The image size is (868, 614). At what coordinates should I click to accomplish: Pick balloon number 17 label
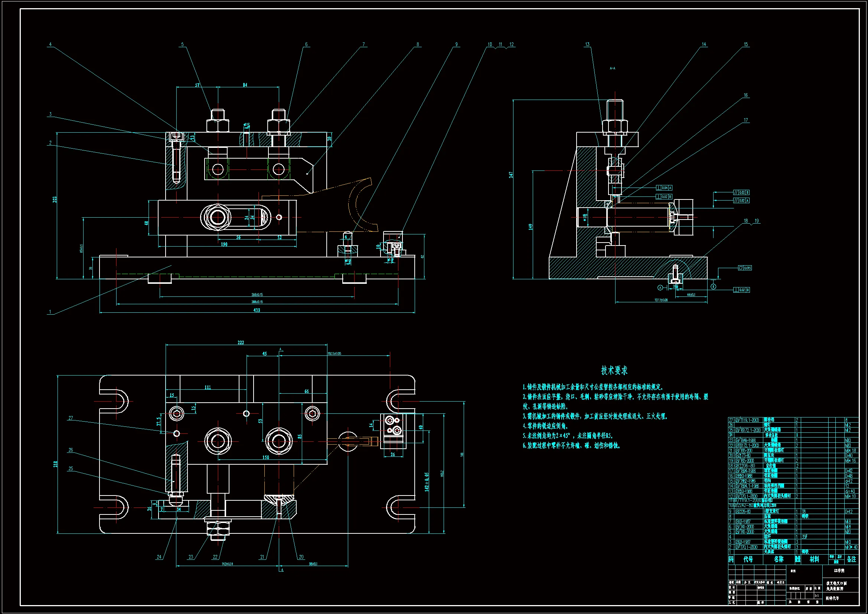[x=745, y=120]
